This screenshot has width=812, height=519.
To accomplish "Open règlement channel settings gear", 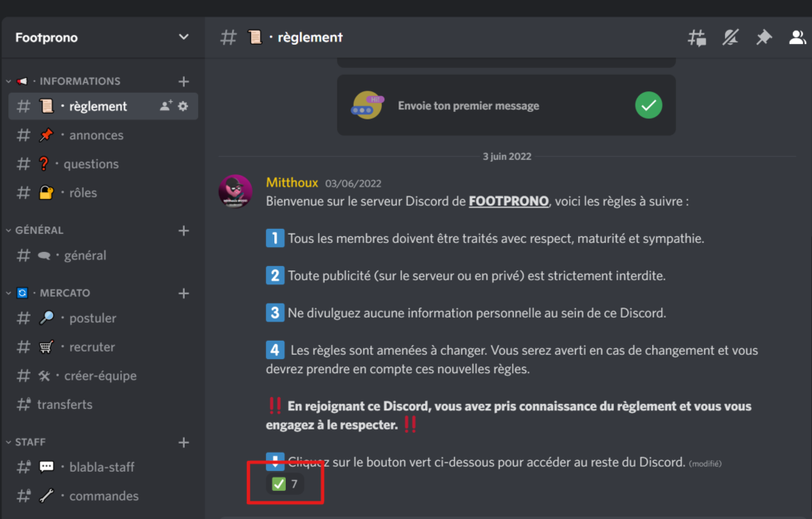I will (183, 106).
